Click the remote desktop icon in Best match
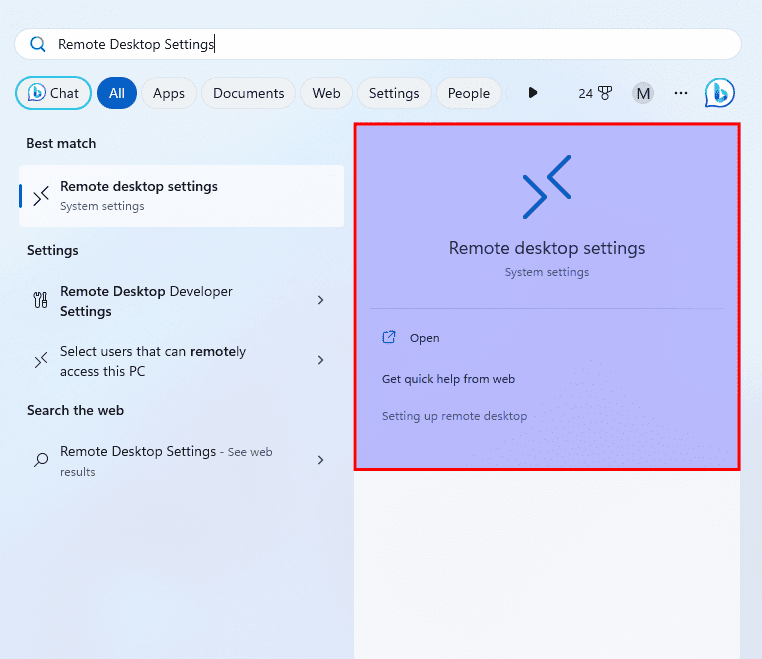This screenshot has width=762, height=659. coord(41,196)
